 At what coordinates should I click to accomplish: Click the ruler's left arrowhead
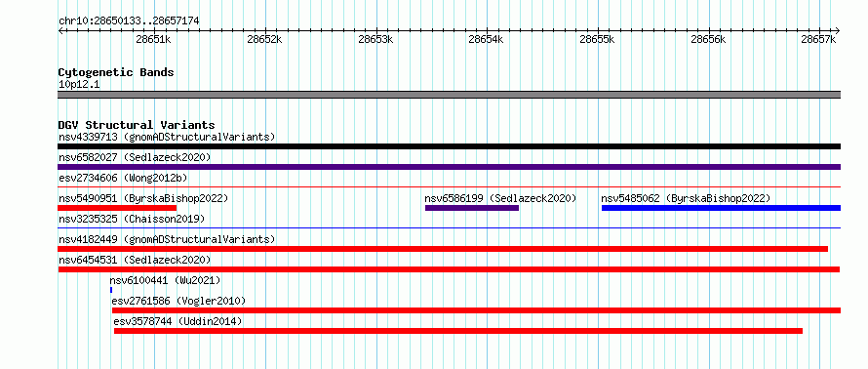[60, 30]
